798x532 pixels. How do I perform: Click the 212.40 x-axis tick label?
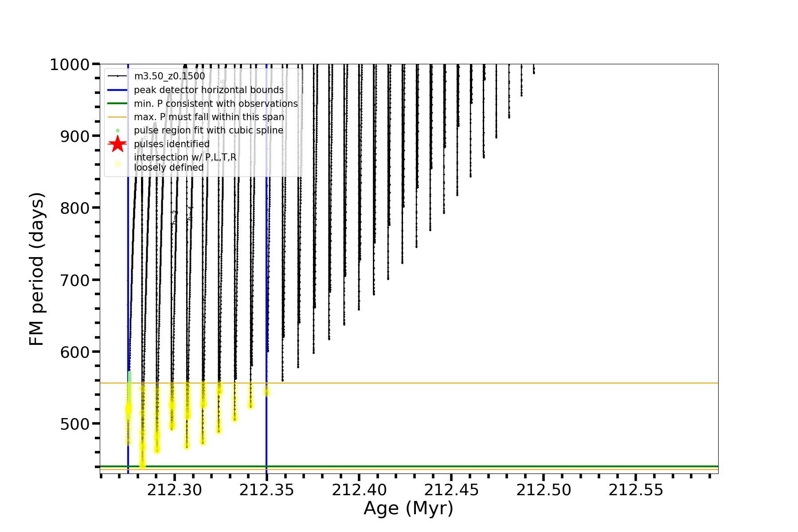[359, 490]
